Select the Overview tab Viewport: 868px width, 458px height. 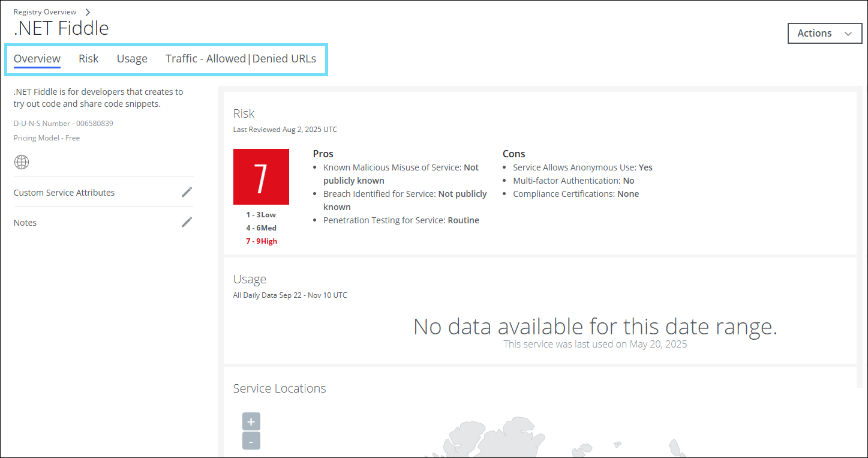(x=37, y=59)
